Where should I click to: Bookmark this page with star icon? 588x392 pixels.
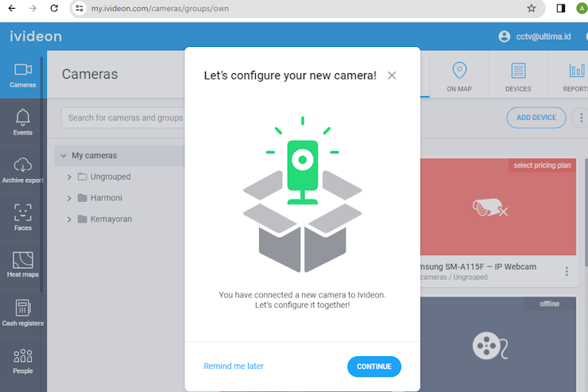(532, 8)
